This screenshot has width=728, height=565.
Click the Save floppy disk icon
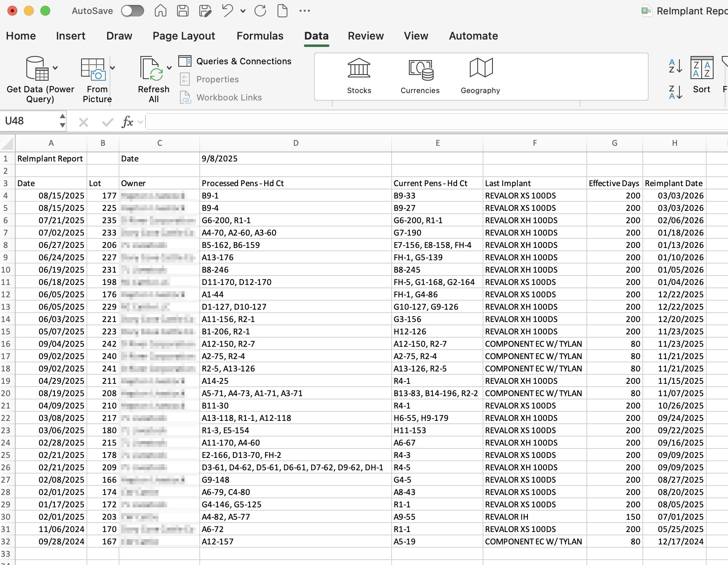click(x=183, y=11)
